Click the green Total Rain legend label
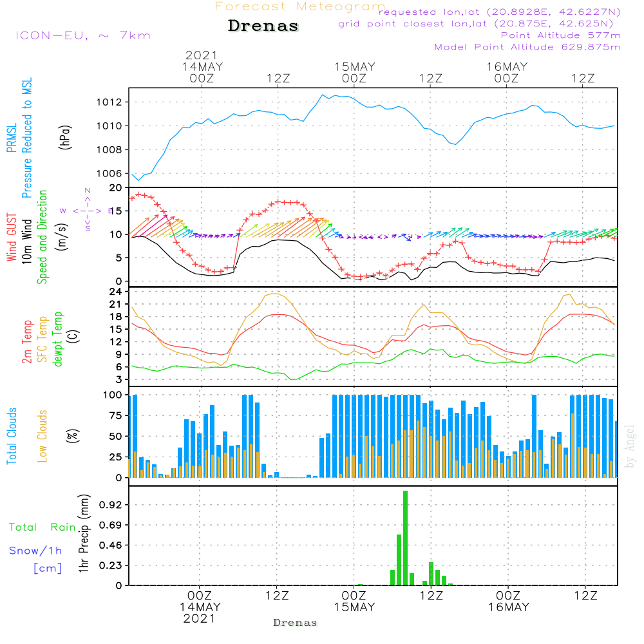 (43, 527)
